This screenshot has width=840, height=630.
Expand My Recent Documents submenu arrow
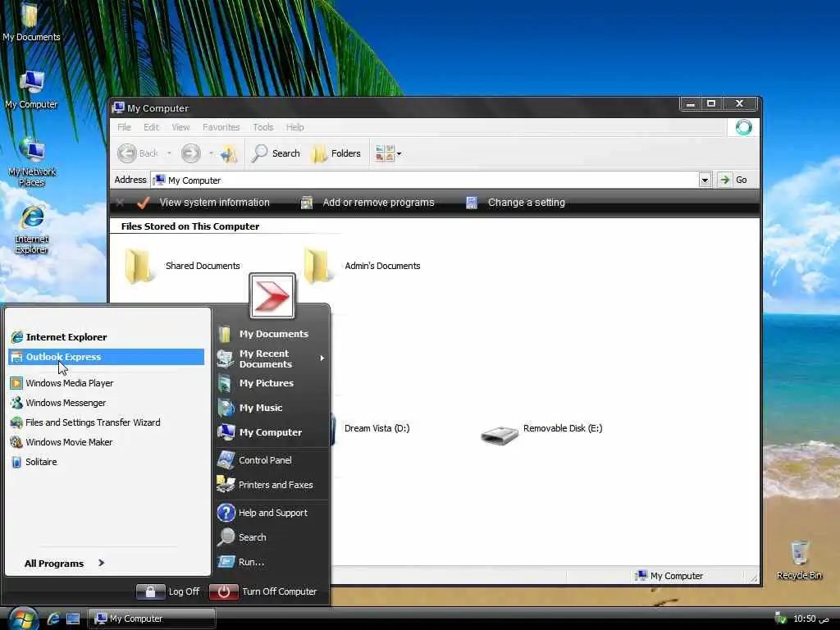(x=322, y=358)
